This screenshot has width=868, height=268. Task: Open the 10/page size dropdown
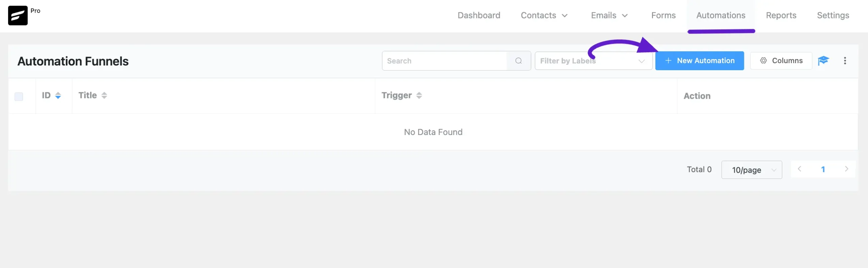tap(752, 170)
